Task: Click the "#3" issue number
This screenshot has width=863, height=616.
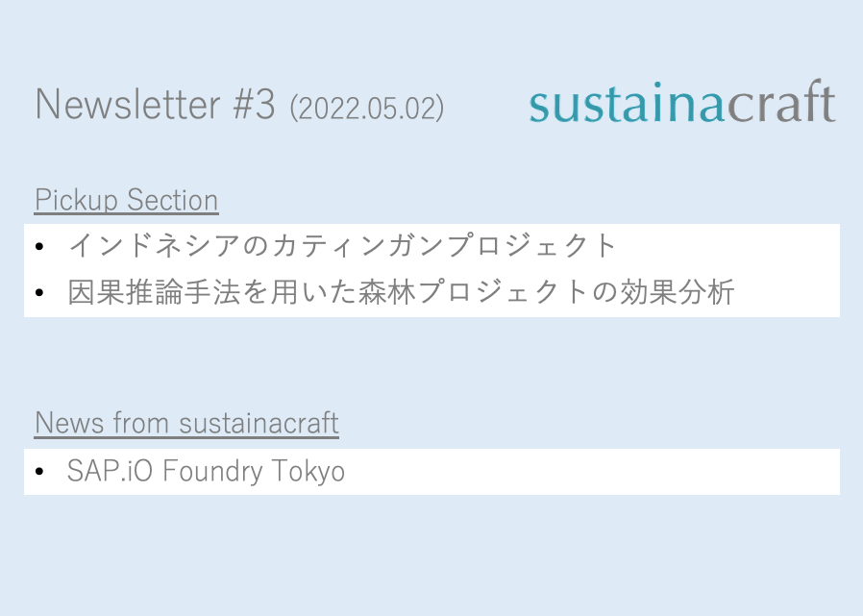Action: tap(254, 104)
